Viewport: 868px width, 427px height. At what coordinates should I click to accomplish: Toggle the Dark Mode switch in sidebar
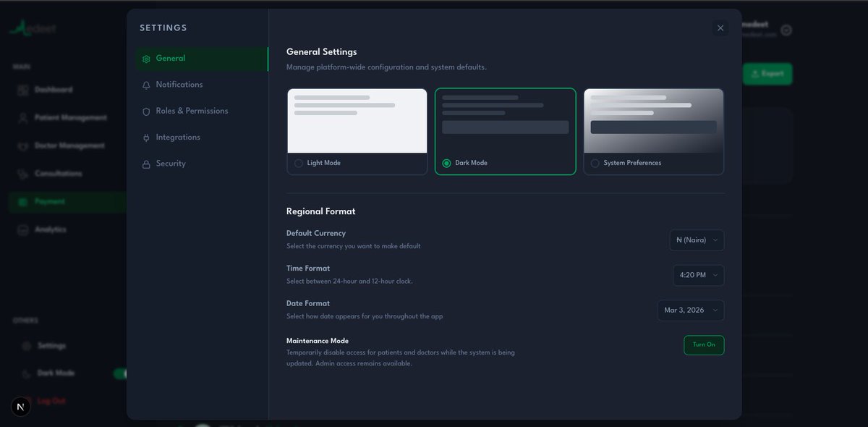(120, 374)
